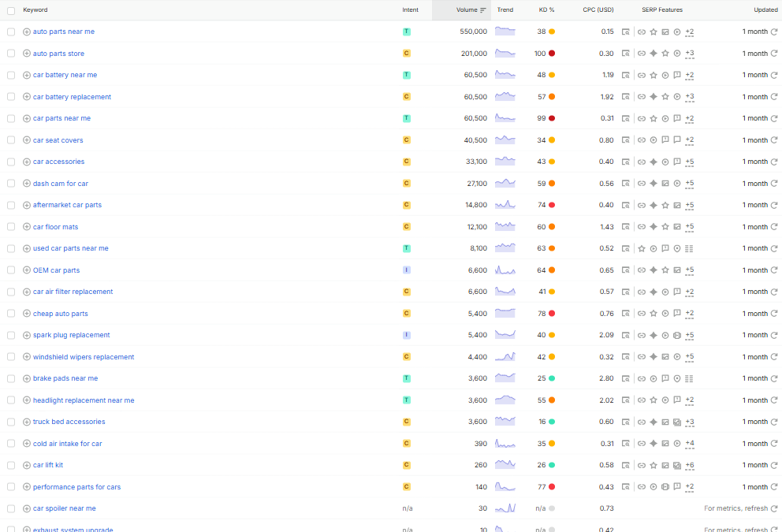The image size is (782, 532).
Task: Click star reviews icon in car battery near me row
Action: coord(654,76)
